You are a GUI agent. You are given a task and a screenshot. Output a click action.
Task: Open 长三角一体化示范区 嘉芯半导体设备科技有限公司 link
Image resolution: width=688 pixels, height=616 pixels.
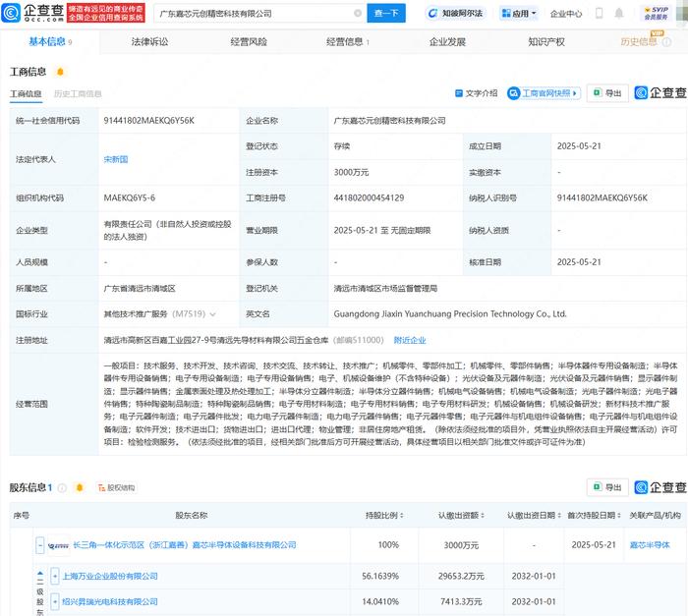pyautogui.click(x=185, y=545)
